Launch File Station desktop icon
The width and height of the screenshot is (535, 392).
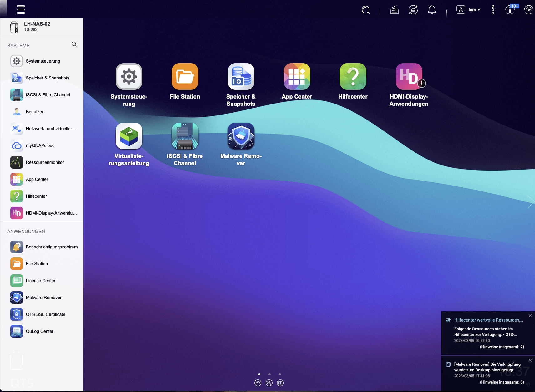click(185, 77)
